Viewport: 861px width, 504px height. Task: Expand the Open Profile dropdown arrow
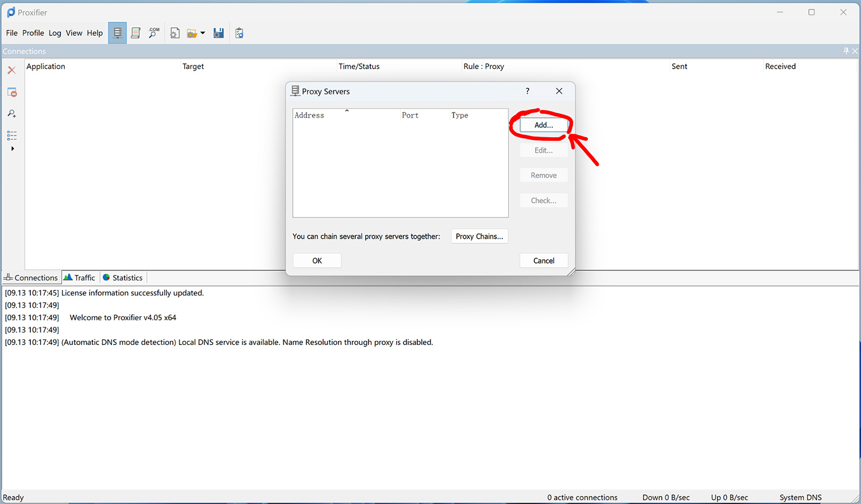point(203,33)
